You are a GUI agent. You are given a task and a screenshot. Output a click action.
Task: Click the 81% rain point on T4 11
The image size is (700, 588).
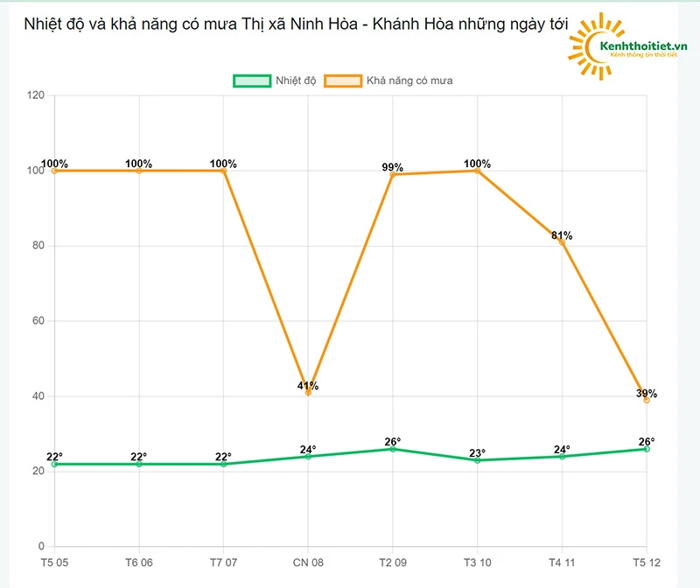click(562, 242)
